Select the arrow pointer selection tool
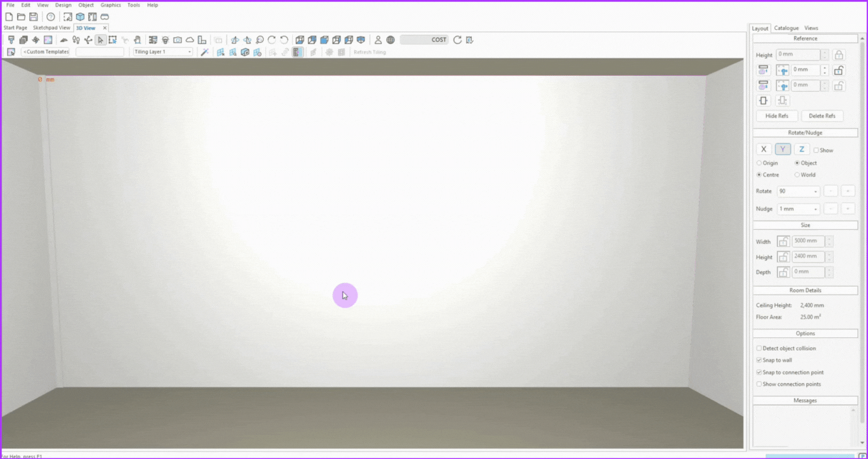 point(100,40)
